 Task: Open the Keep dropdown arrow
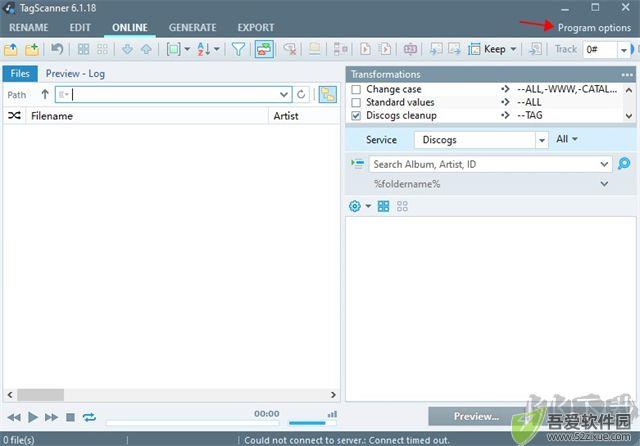pyautogui.click(x=513, y=49)
